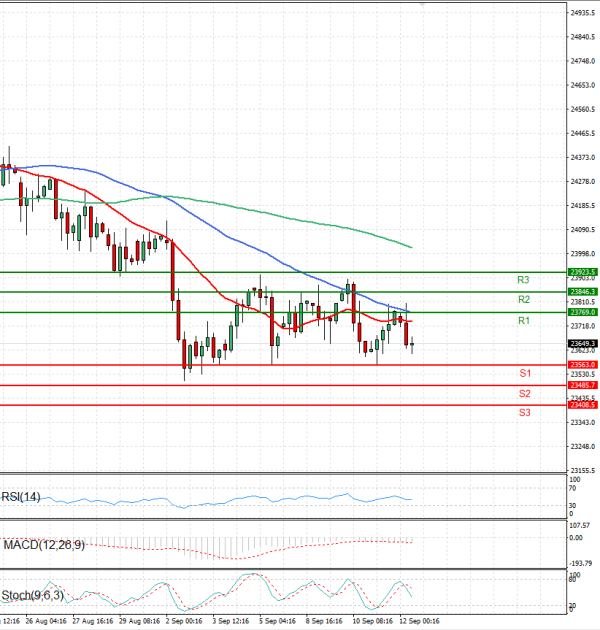Click the 23155.5 price axis value

pos(583,470)
